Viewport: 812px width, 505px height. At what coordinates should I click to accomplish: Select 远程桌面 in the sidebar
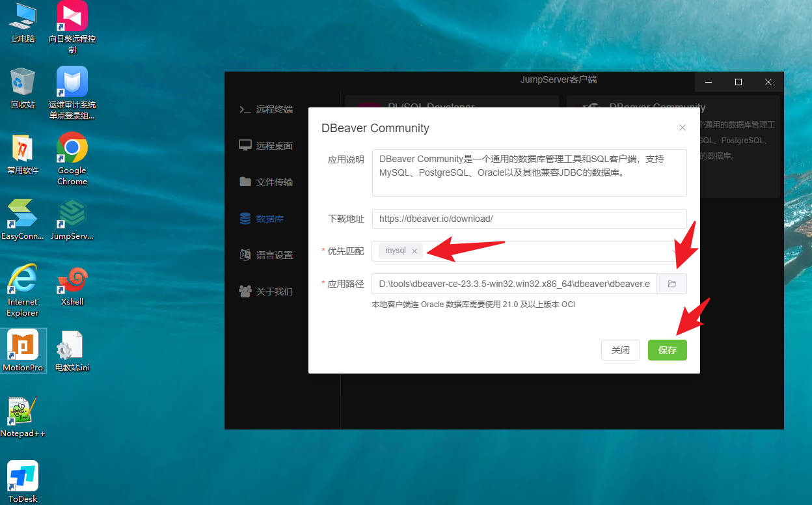pyautogui.click(x=266, y=146)
